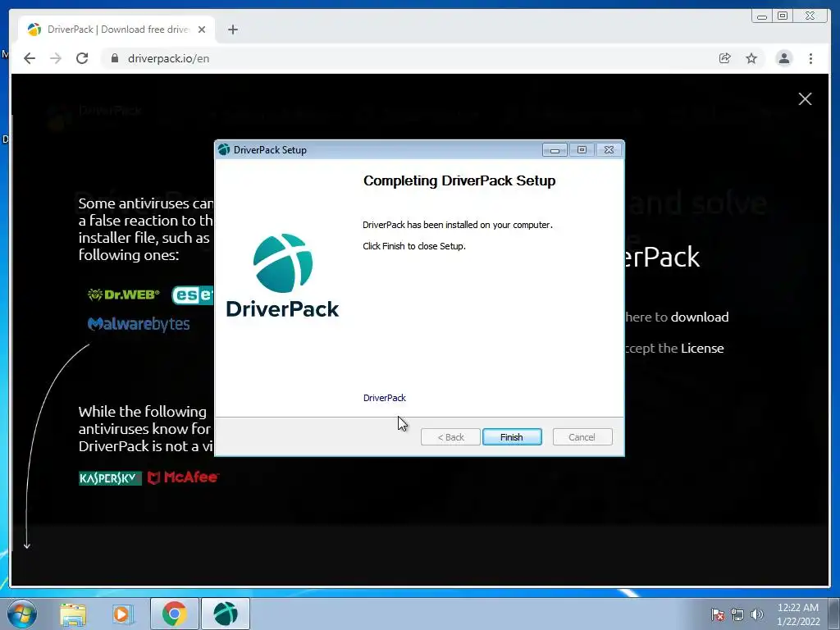Close the dark overlay on the webpage
This screenshot has width=840, height=630.
[805, 99]
